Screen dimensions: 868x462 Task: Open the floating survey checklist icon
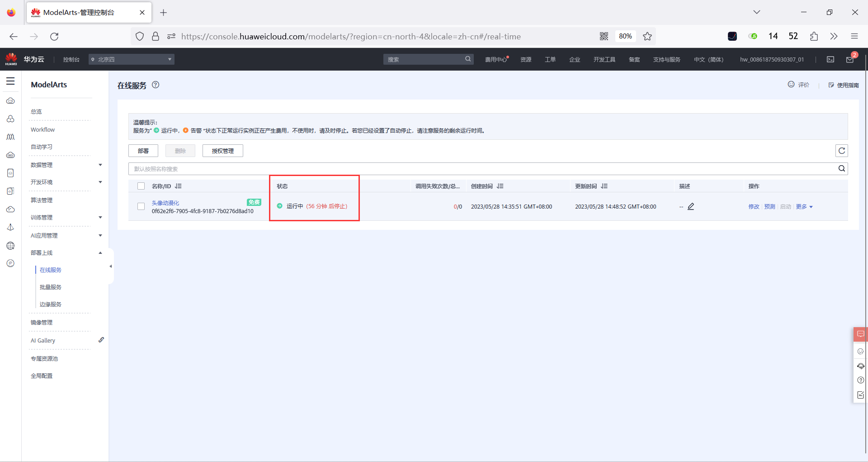(860, 395)
